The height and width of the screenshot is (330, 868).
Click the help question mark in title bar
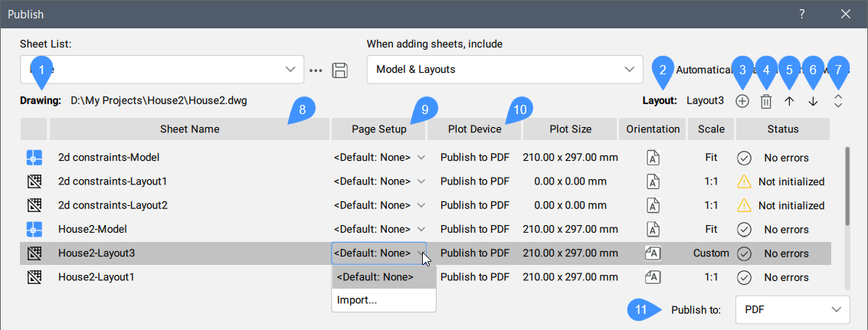pyautogui.click(x=801, y=14)
